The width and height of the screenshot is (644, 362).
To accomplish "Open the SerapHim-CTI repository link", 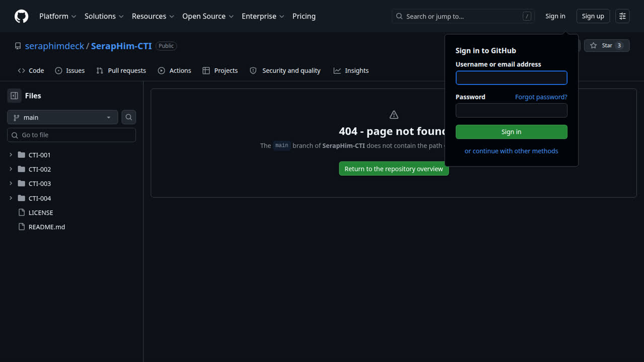I will [121, 46].
